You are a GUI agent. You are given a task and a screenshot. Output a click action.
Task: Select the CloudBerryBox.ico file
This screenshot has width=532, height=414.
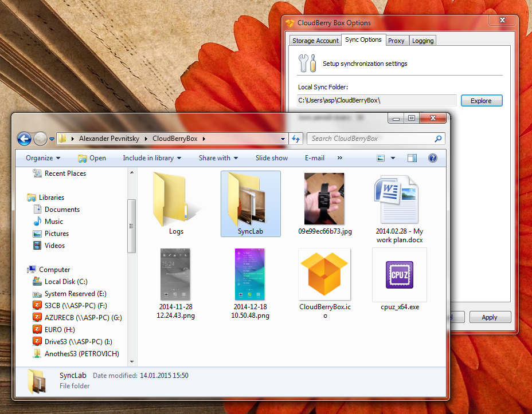tap(324, 278)
